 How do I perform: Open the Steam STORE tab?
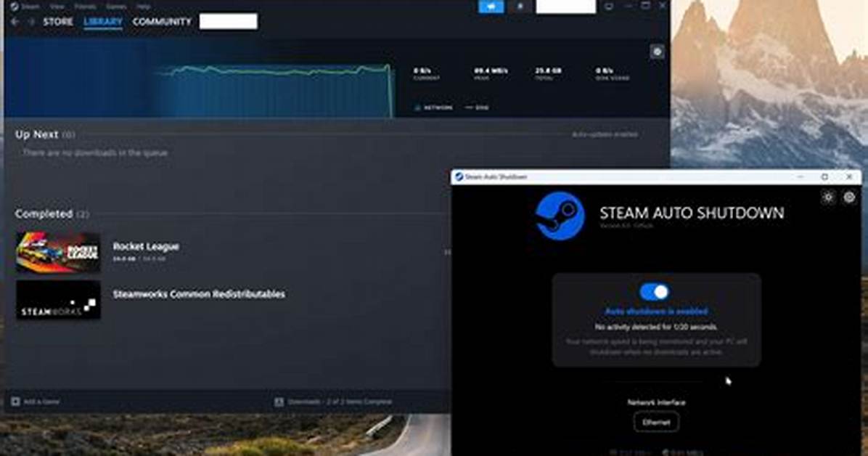[58, 22]
